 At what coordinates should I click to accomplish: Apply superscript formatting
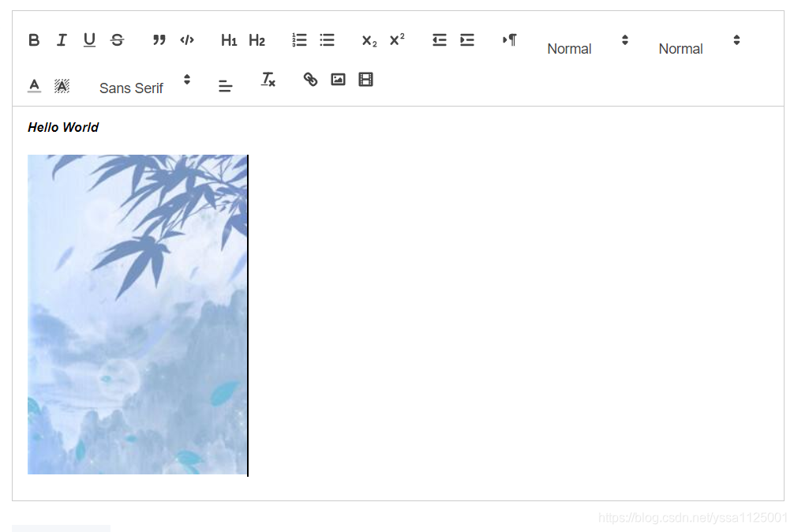pyautogui.click(x=397, y=39)
